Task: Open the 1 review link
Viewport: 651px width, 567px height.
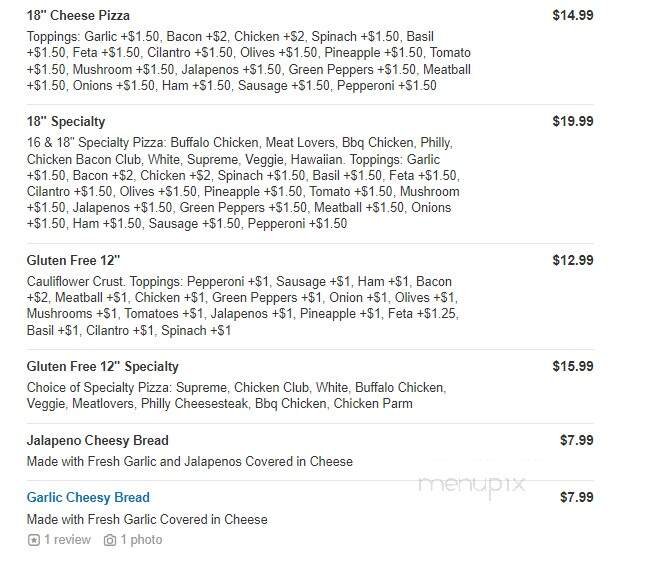Action: pos(68,540)
